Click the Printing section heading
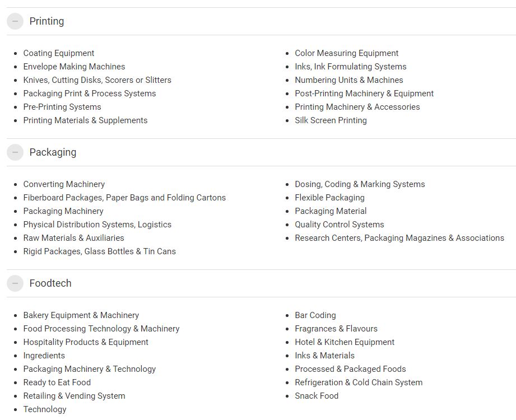The width and height of the screenshot is (516, 420). pos(47,21)
